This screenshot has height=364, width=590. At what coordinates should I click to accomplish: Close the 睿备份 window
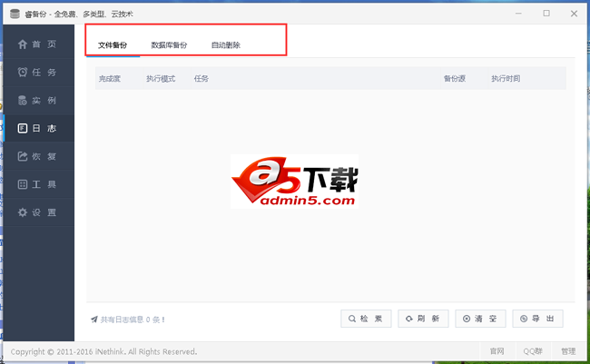pyautogui.click(x=574, y=14)
